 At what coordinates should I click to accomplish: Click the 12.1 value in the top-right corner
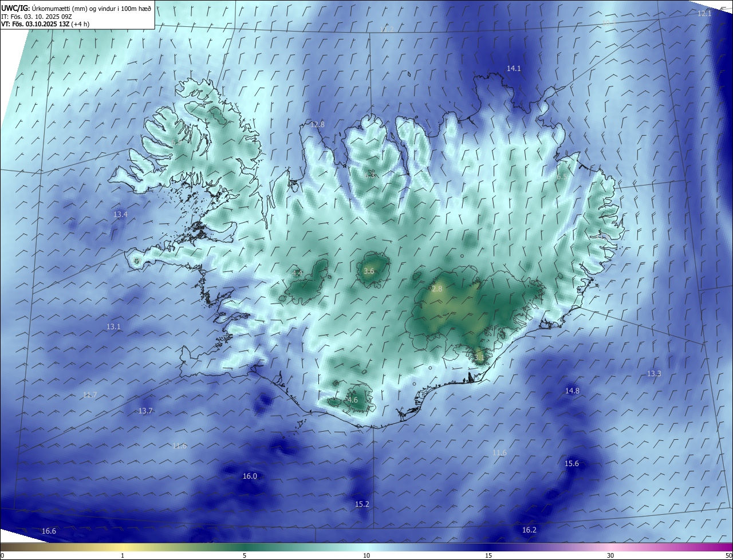coord(704,14)
